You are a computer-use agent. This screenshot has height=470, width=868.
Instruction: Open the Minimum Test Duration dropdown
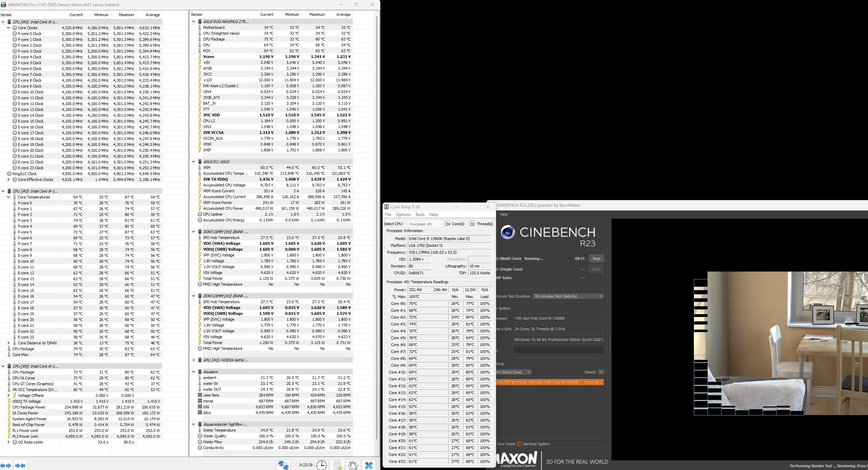(x=568, y=296)
